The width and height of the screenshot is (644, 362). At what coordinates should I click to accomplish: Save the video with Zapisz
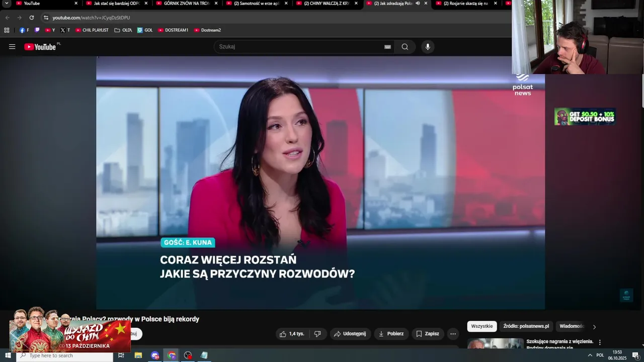coord(428,334)
